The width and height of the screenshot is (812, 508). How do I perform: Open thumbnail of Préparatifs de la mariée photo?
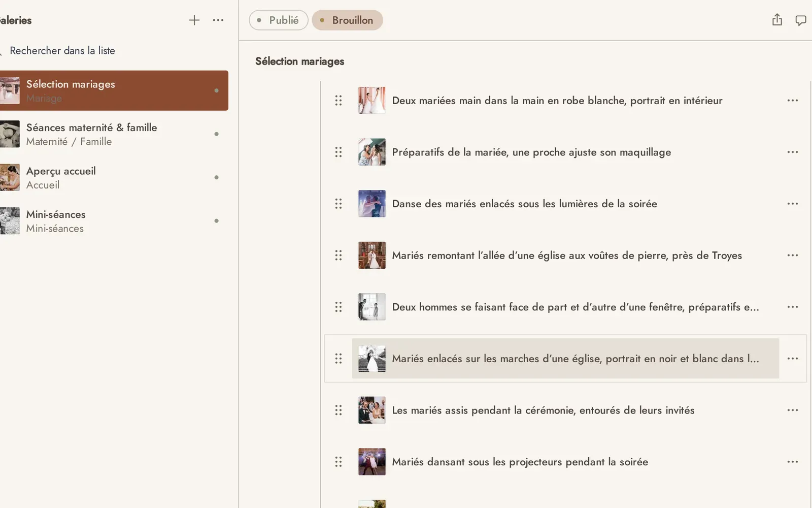coord(372,152)
